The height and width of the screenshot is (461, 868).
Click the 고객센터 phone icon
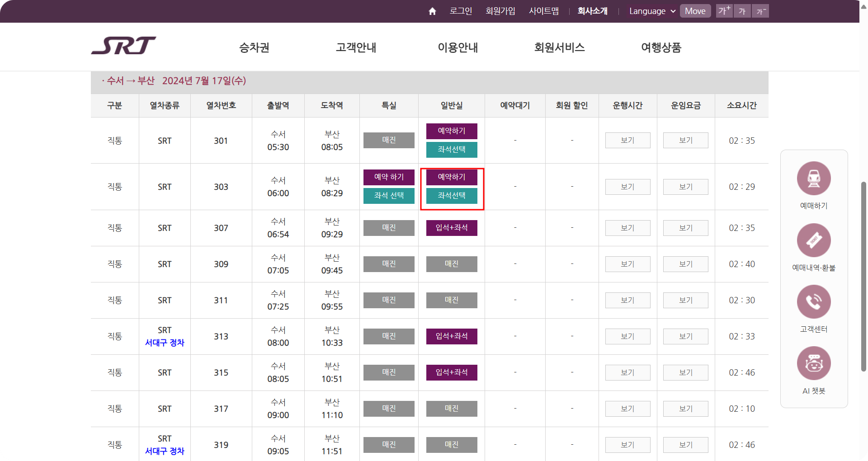(x=813, y=301)
